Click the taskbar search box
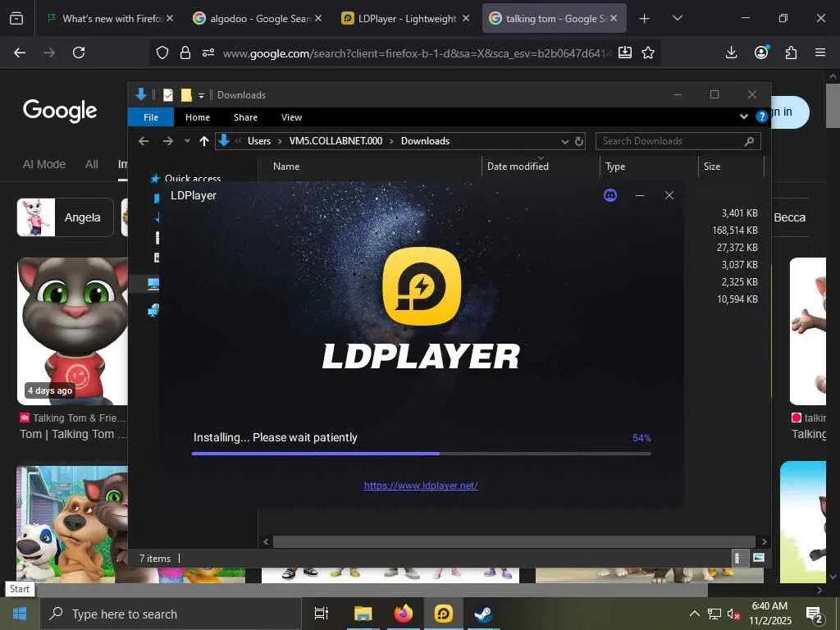This screenshot has height=630, width=840. point(171,614)
